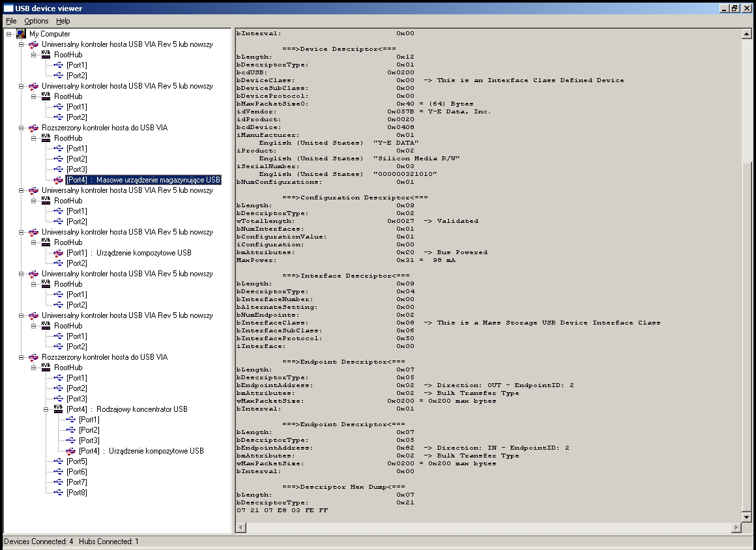Click the USB icon beside Masowe urządzenie magazynujące USB
Viewport: 756px width, 550px height.
point(59,180)
